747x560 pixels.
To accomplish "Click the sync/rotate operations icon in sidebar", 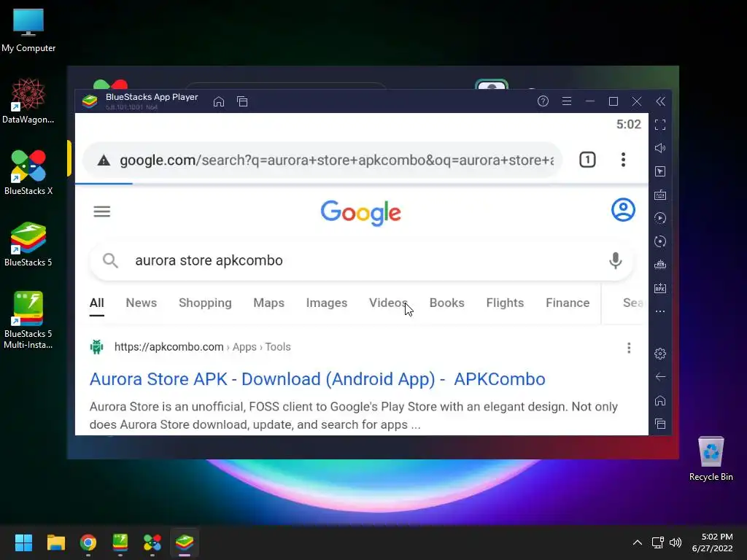I will [x=660, y=241].
